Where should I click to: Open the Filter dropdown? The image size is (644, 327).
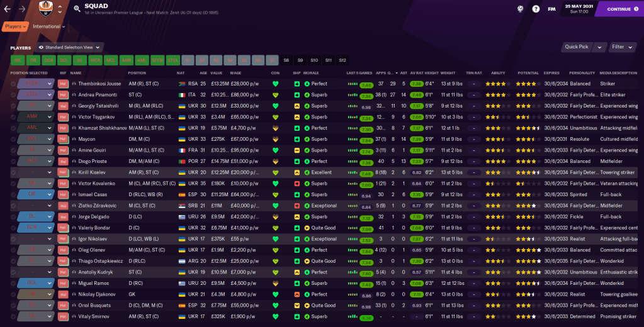[x=621, y=47]
